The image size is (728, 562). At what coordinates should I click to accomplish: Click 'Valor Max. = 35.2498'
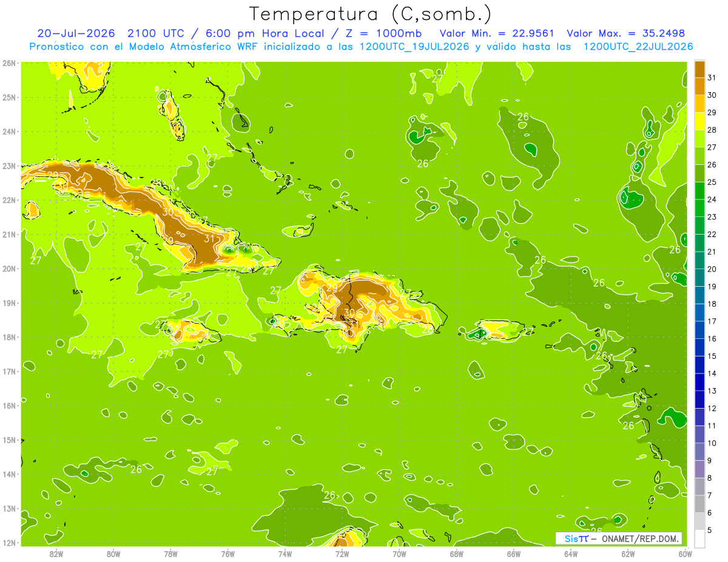[627, 33]
